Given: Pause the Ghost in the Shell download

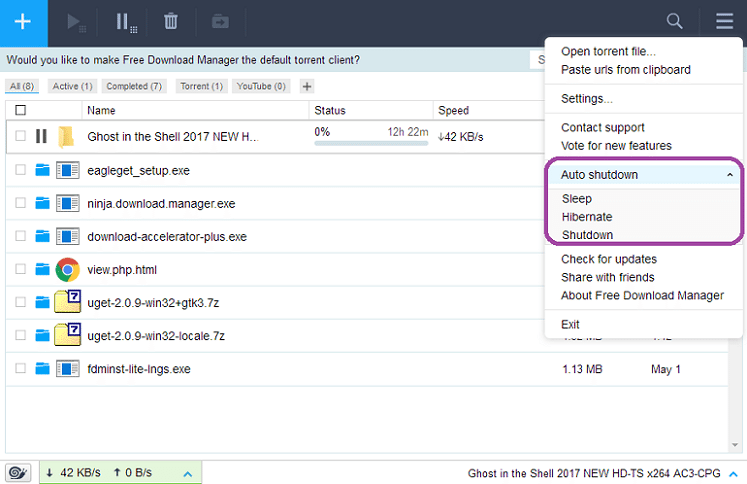Looking at the screenshot, I should pos(41,136).
